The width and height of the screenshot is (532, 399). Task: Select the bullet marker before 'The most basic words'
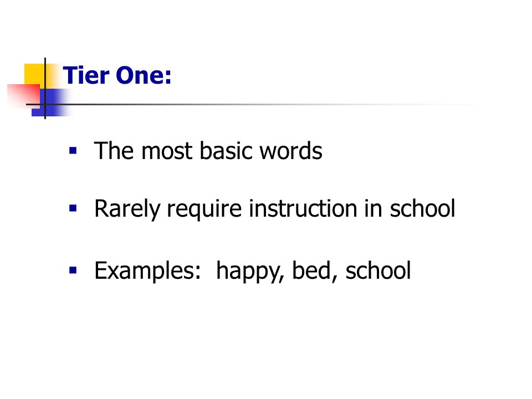[x=73, y=150]
